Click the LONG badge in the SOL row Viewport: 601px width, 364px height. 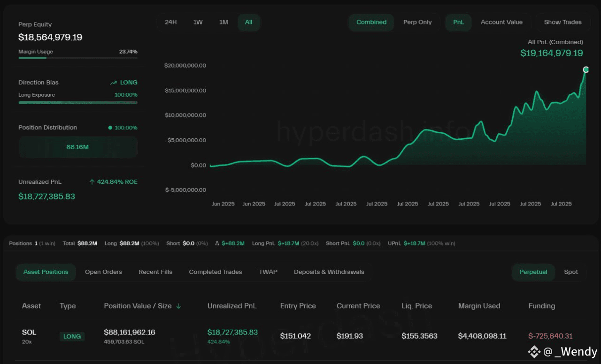[72, 336]
